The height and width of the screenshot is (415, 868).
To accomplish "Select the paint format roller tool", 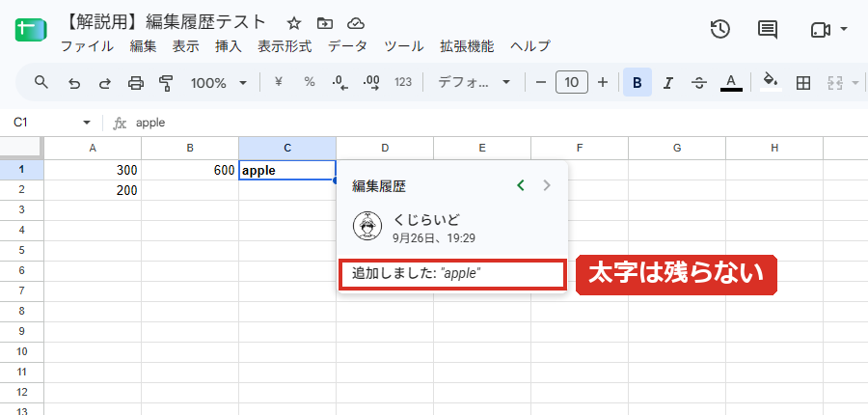I will [166, 83].
